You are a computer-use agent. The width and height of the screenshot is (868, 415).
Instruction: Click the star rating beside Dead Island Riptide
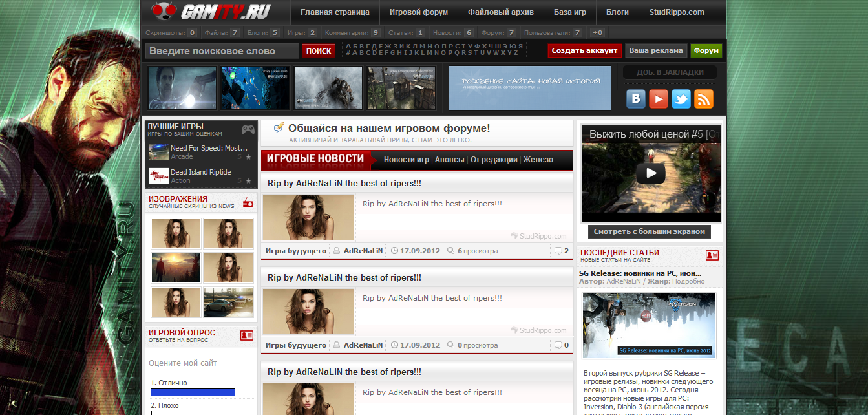click(248, 181)
